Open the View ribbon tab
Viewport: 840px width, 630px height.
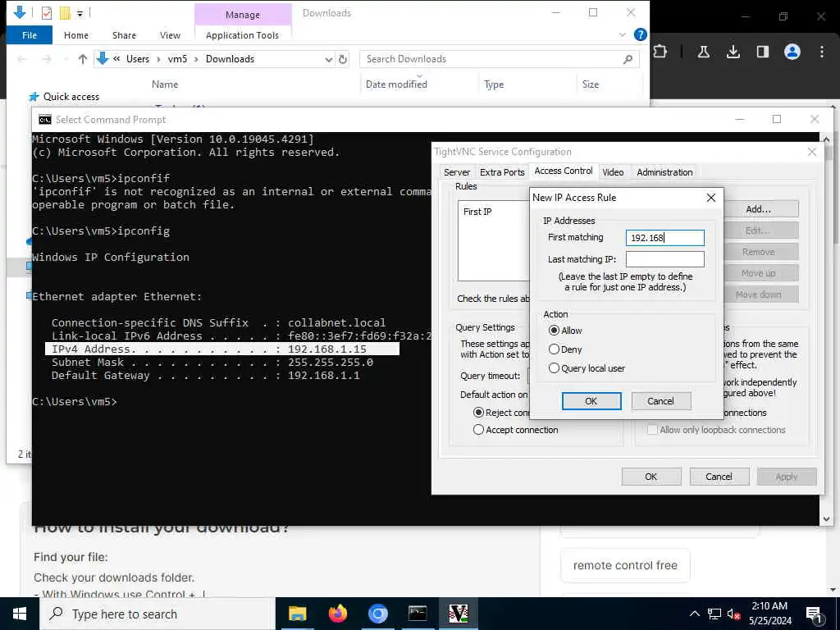point(170,35)
